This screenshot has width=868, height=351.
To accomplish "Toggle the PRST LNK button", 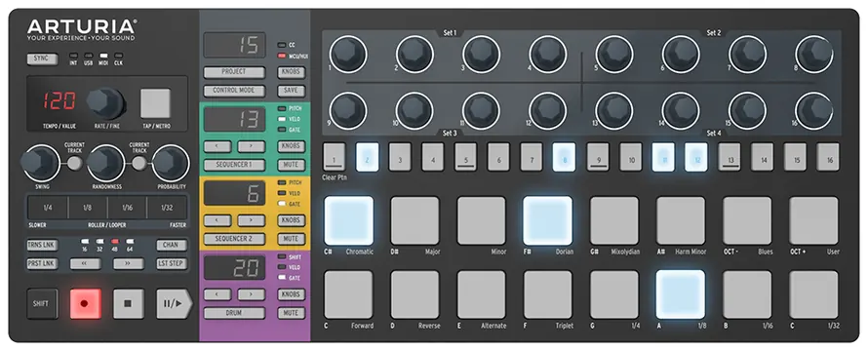I will tap(42, 264).
